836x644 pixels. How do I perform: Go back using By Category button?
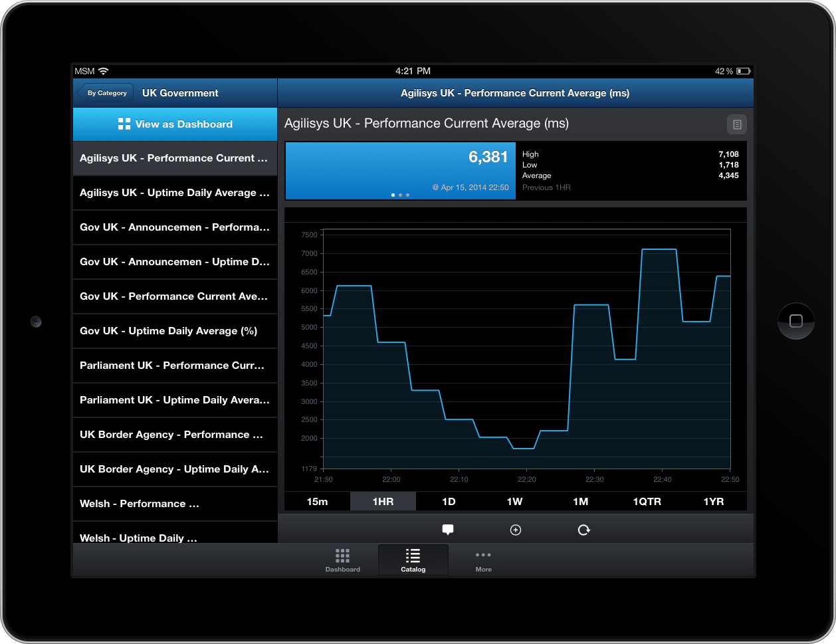[x=106, y=93]
